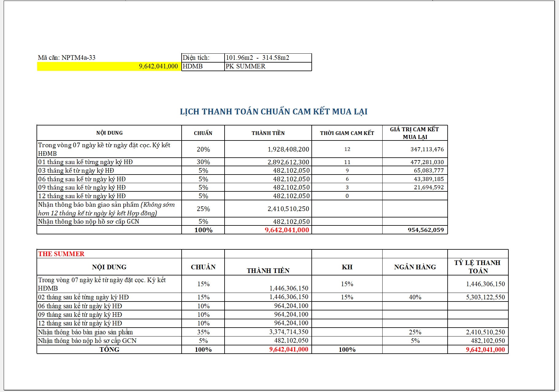Click the 5,303,122,550 payment cell
The width and height of the screenshot is (559, 392).
point(485,297)
